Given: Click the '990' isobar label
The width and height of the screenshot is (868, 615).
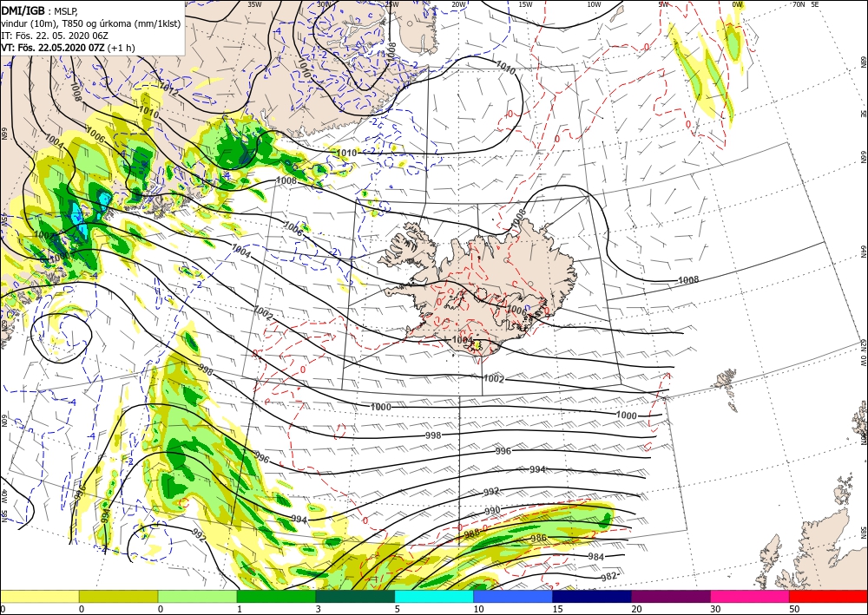Looking at the screenshot, I should (x=492, y=510).
